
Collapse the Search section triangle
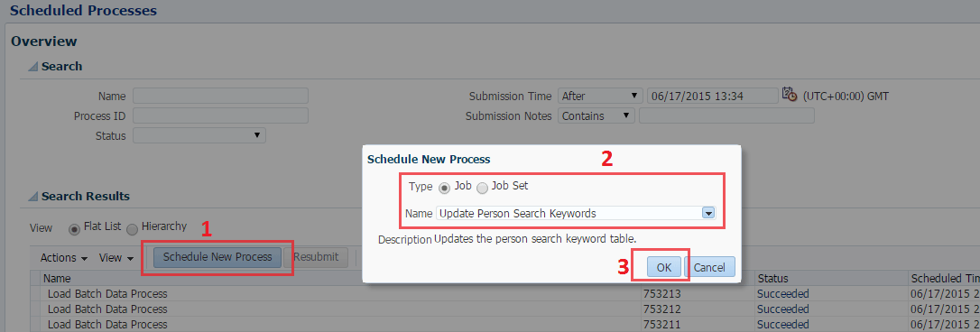pyautogui.click(x=33, y=67)
